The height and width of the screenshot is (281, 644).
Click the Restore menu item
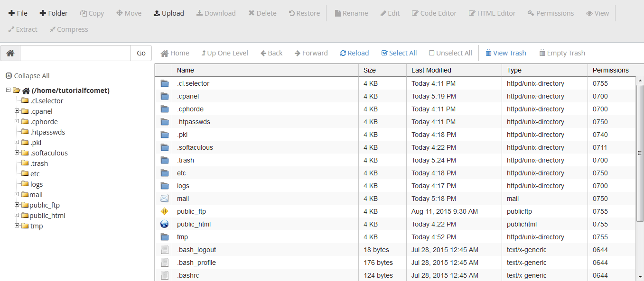[x=304, y=13]
